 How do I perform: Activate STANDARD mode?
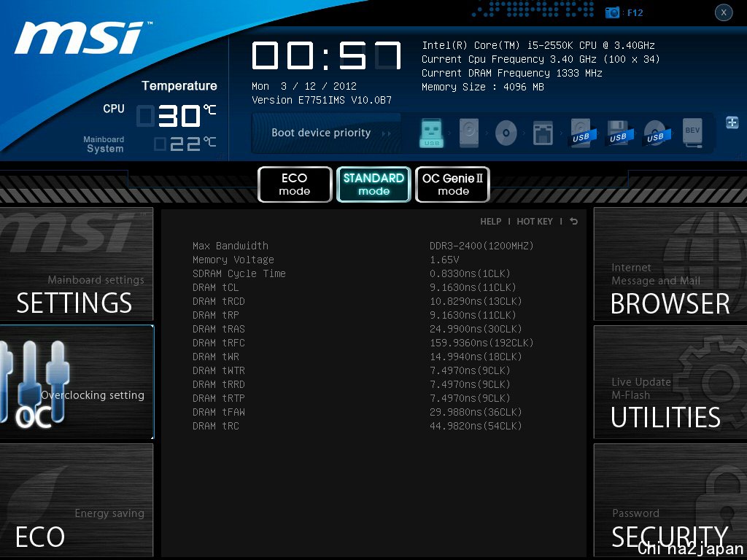[x=373, y=184]
